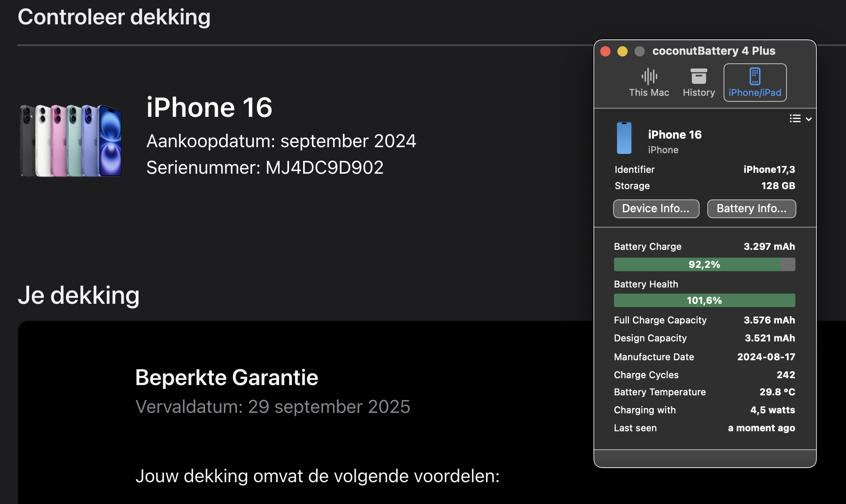Click the Controleer dekking heading
Screen dimensions: 846x504
pyautogui.click(x=114, y=17)
